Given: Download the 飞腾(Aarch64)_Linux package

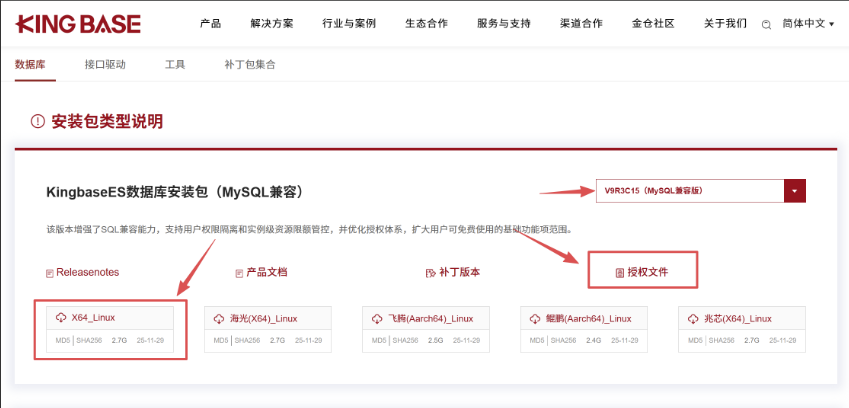Looking at the screenshot, I should [431, 318].
